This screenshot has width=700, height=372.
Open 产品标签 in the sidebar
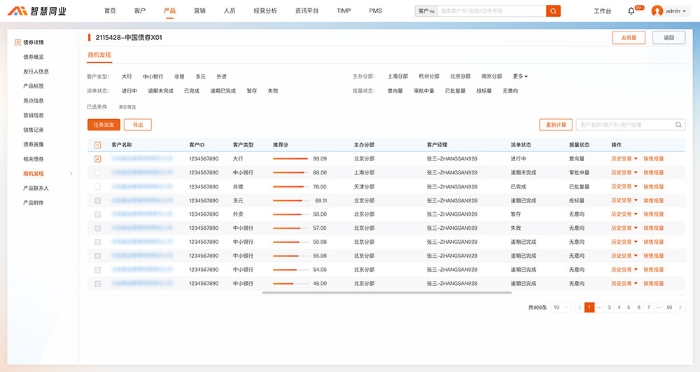coord(33,86)
